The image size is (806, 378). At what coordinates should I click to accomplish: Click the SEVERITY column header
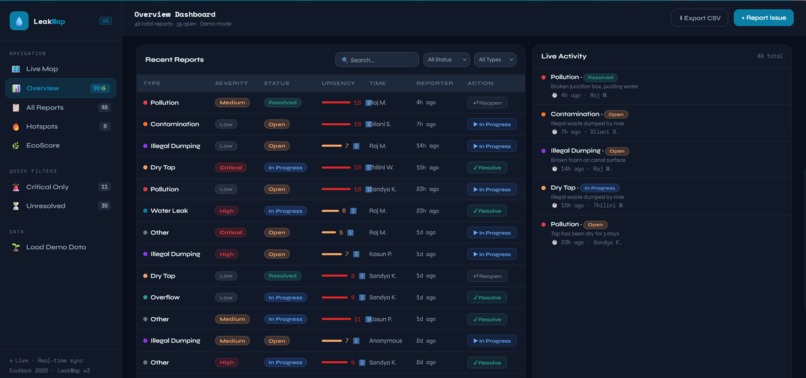point(231,83)
